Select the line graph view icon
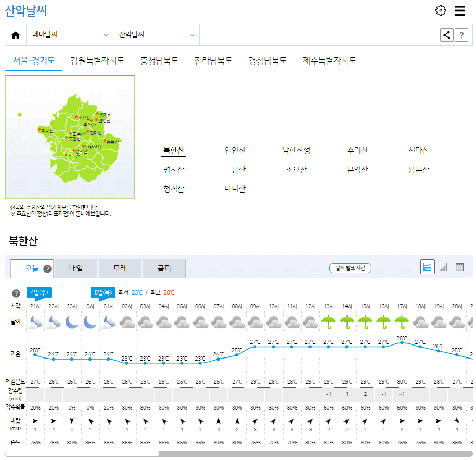 (427, 266)
